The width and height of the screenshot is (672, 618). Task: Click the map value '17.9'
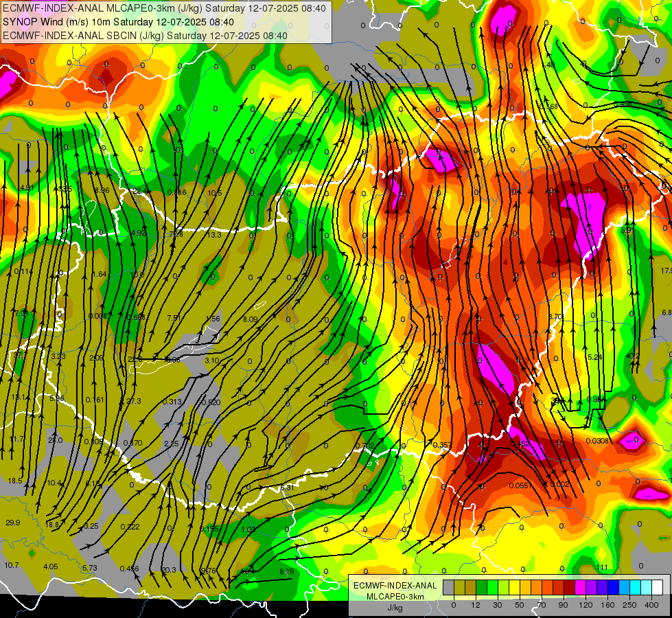click(x=666, y=271)
